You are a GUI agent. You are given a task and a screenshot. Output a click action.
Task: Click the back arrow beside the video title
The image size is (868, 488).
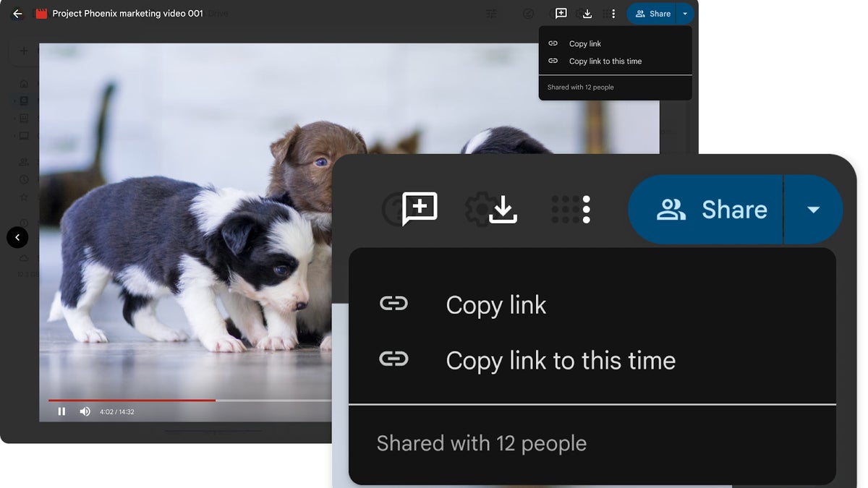17,14
